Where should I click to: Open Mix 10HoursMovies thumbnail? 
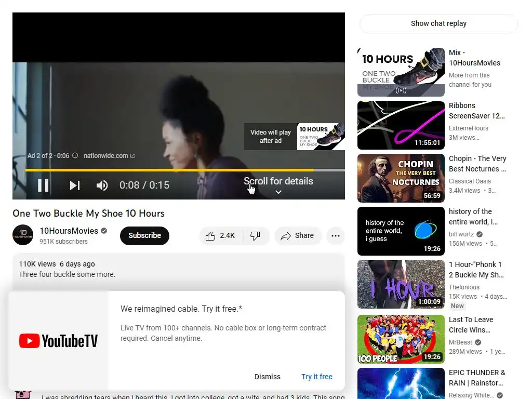[x=401, y=72]
